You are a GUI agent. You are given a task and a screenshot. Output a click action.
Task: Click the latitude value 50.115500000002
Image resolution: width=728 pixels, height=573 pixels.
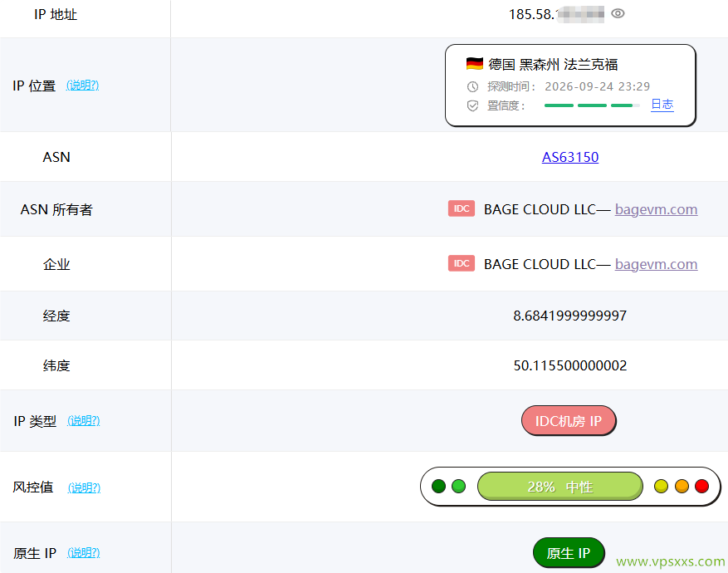click(x=570, y=365)
